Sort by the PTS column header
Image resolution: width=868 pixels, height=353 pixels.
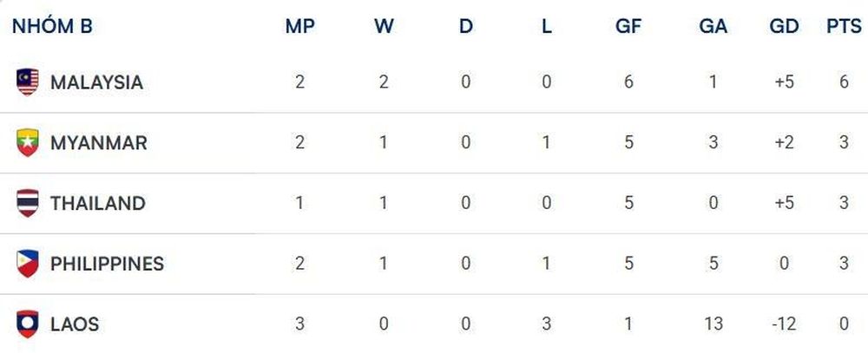[845, 26]
